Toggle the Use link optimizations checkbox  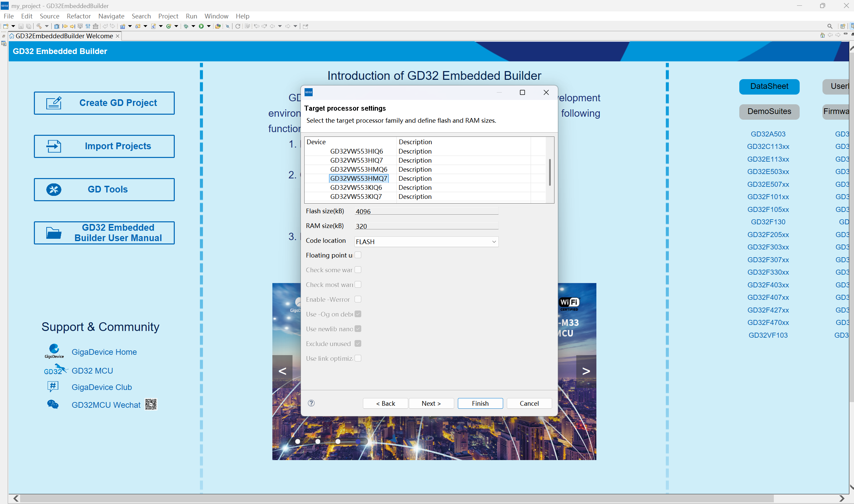(358, 358)
